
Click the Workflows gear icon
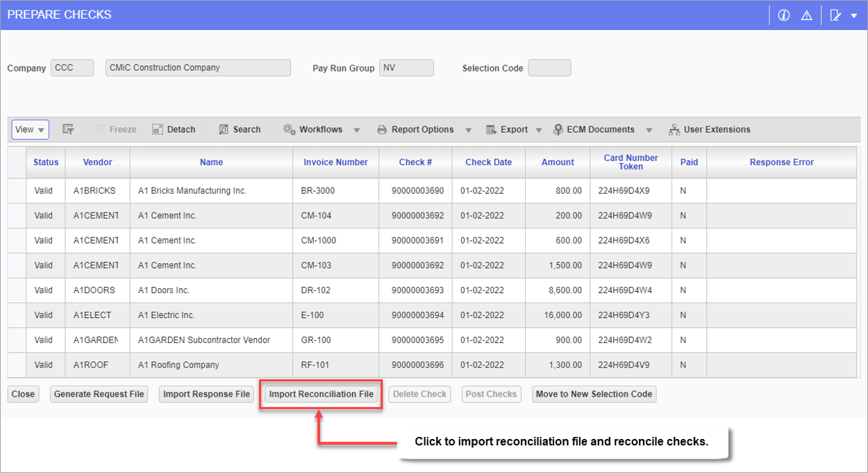point(290,129)
